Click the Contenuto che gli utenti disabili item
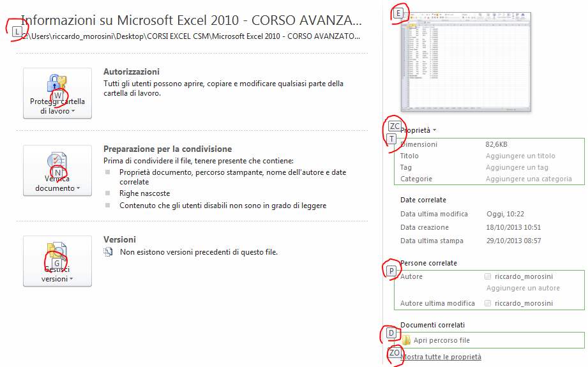588x367 pixels. pyautogui.click(x=223, y=206)
